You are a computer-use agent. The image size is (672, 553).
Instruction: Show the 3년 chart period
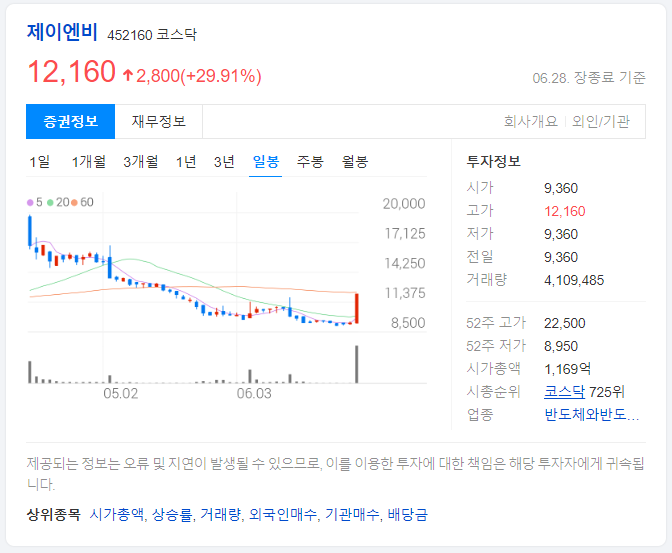point(224,162)
